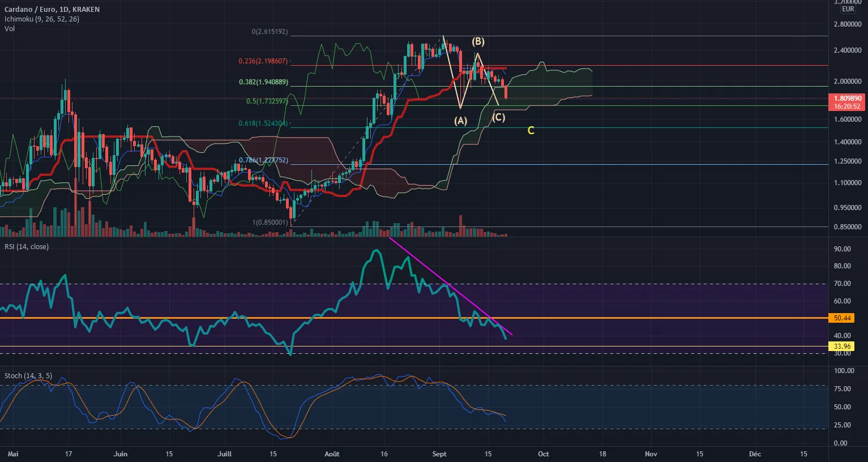The width and height of the screenshot is (868, 462).
Task: Select the yellow C wave target label
Action: tap(531, 131)
